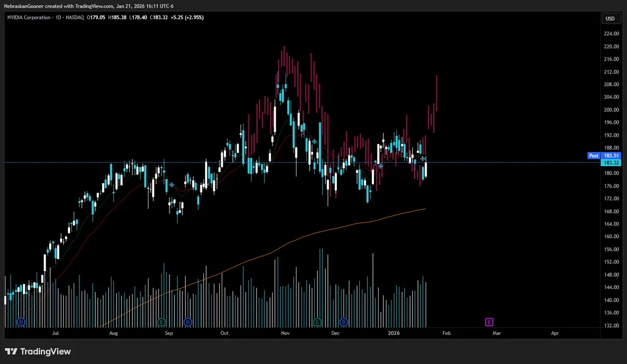Click the NVIDIA Corporation symbol title
Image resolution: width=627 pixels, height=364 pixels.
click(x=29, y=18)
